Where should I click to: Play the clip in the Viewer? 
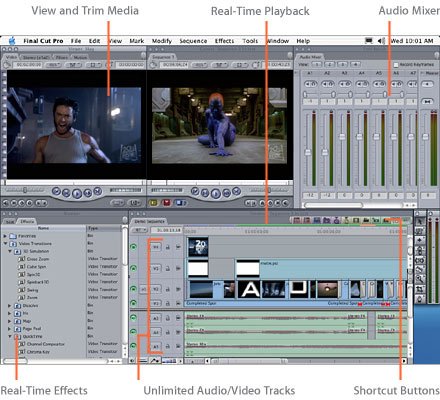[x=77, y=193]
